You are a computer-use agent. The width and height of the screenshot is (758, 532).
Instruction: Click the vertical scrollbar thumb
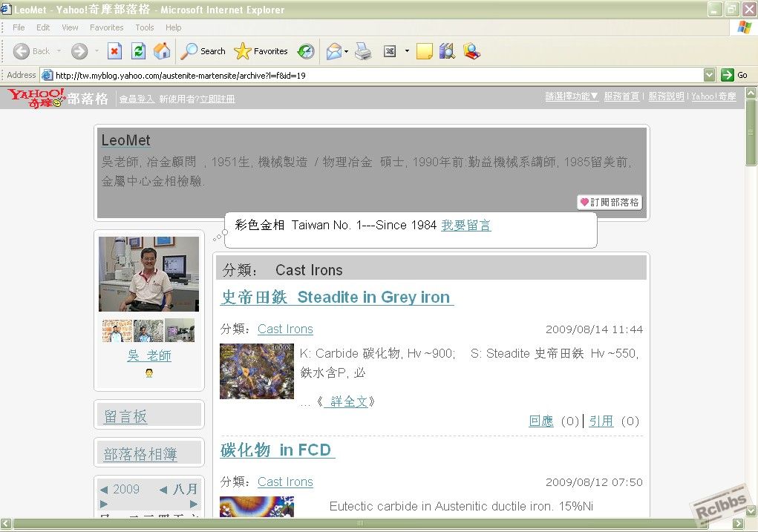pyautogui.click(x=751, y=133)
